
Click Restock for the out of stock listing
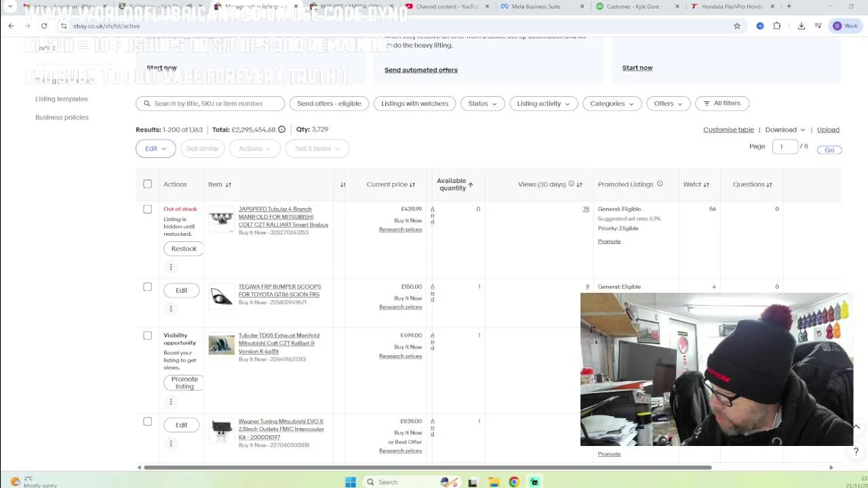click(184, 249)
